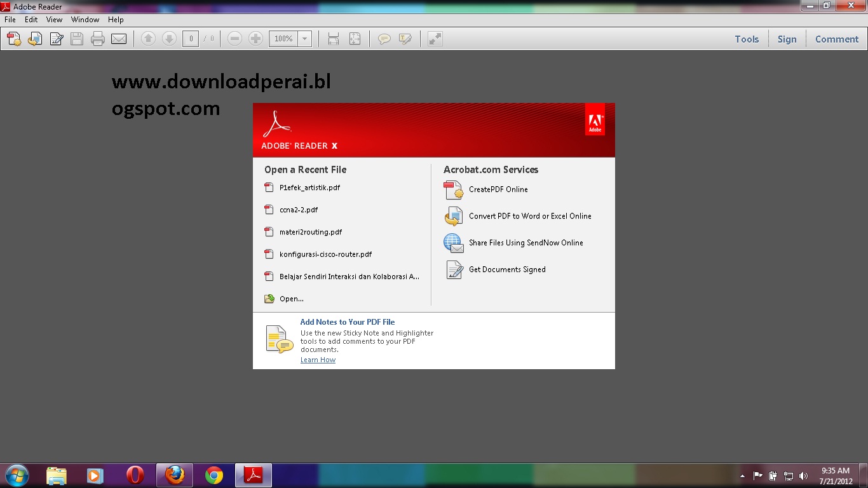Click the Adobe Reader taskbar button

pos(254,475)
